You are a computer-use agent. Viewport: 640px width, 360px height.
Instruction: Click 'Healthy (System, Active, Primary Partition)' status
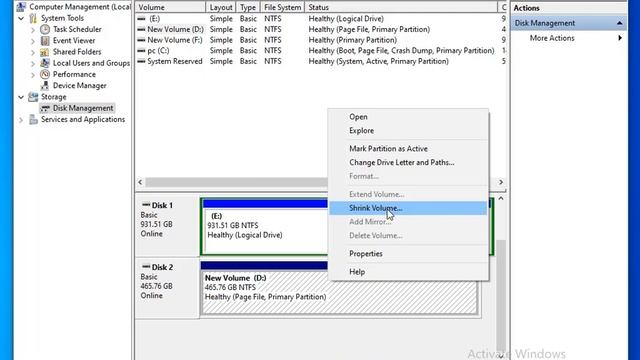378,61
